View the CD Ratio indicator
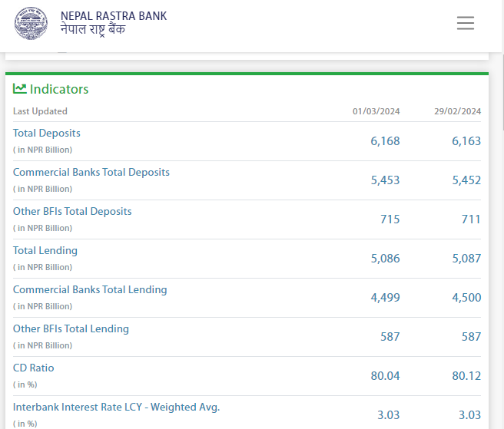504x429 pixels. tap(34, 368)
